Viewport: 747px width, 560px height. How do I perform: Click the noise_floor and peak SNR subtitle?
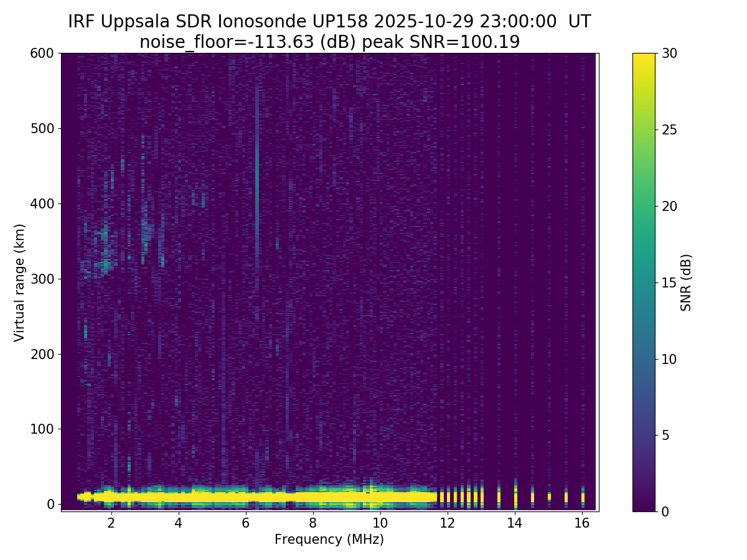coord(329,42)
